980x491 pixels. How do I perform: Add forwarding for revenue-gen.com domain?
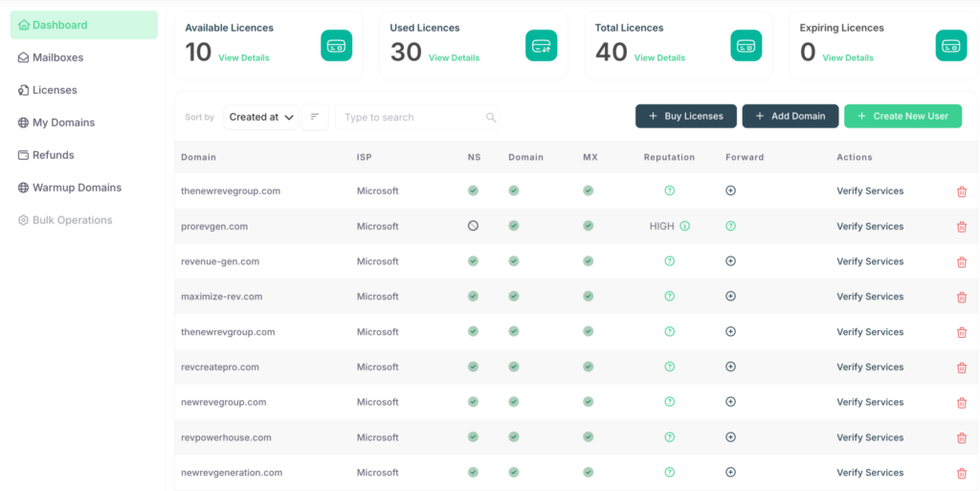point(730,261)
